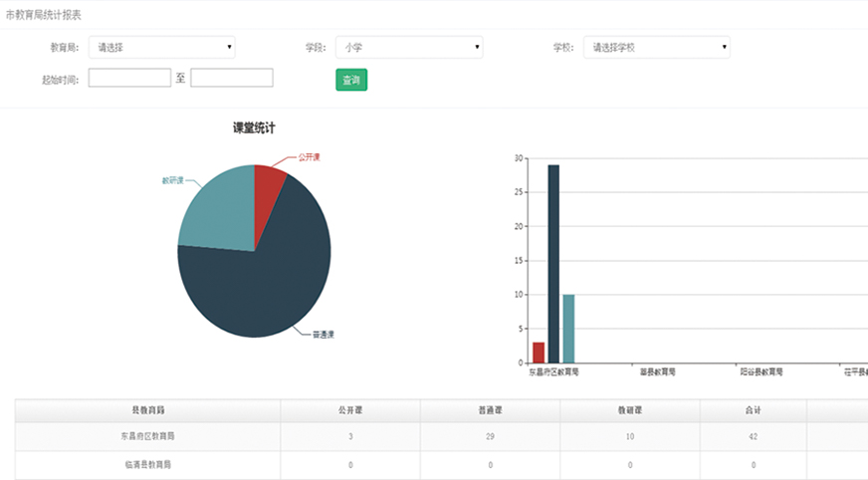The image size is (868, 480).
Task: Click the 教研课 pie chart label
Action: coord(173,180)
